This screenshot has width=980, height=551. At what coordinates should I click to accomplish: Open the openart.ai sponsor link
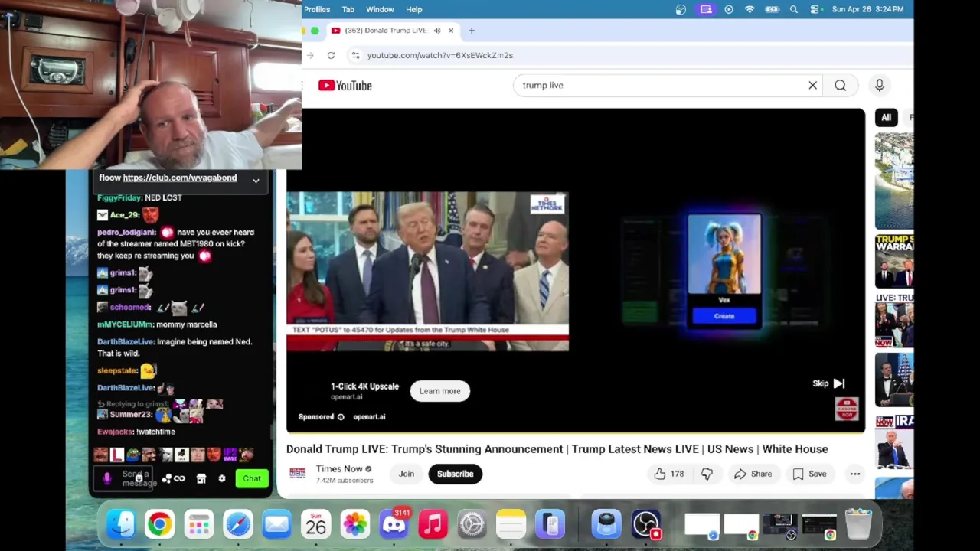369,417
